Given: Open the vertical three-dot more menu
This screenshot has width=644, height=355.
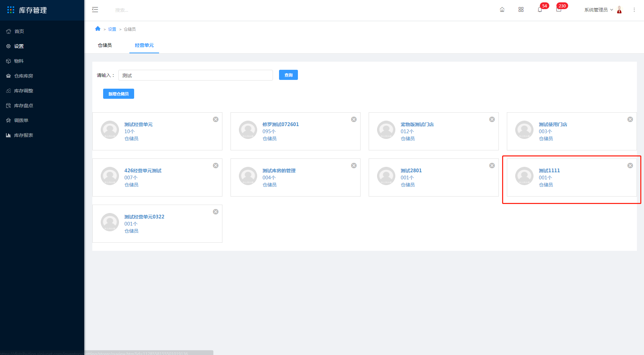Looking at the screenshot, I should pyautogui.click(x=634, y=10).
